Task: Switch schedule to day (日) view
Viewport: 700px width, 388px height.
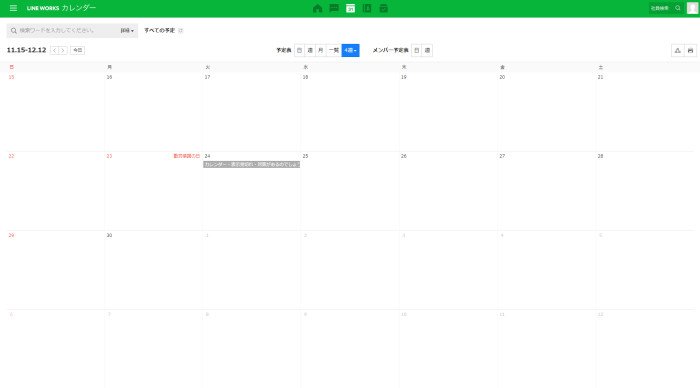Action: 300,50
